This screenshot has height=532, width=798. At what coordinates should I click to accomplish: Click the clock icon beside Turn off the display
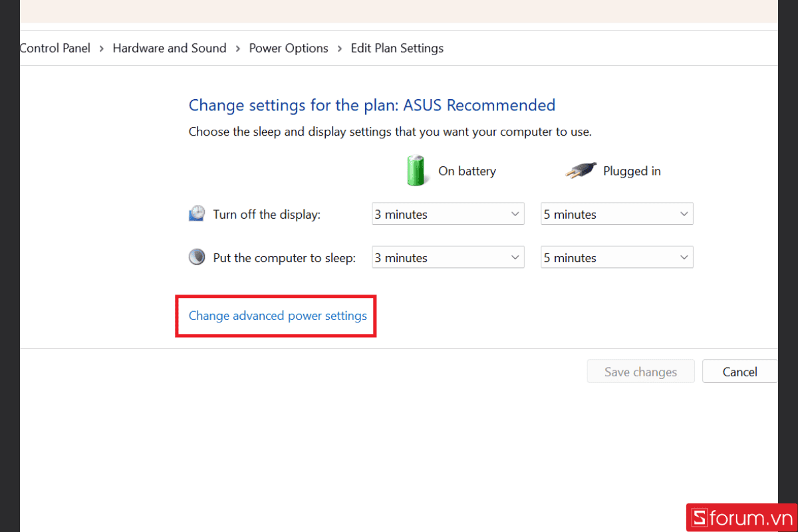coord(197,213)
